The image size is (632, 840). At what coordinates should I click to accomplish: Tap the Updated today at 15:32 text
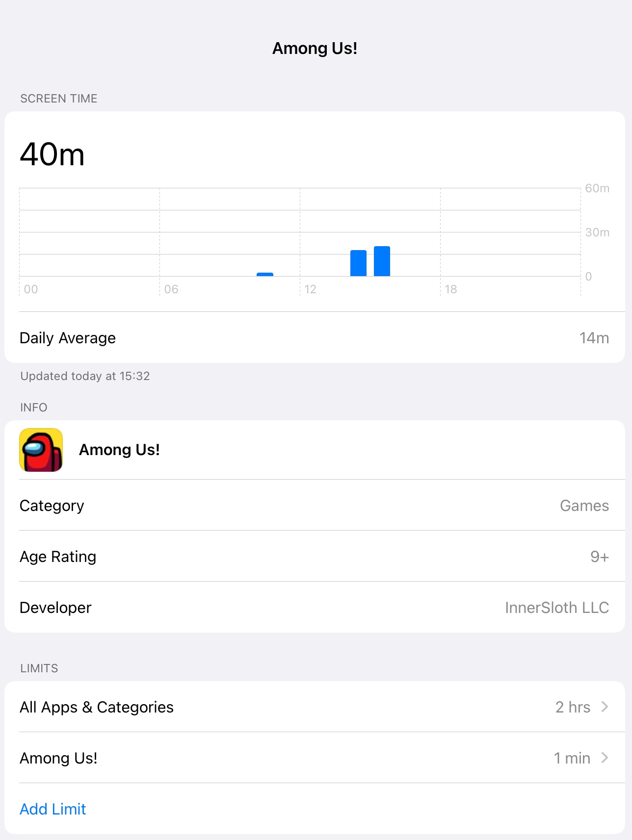(85, 376)
